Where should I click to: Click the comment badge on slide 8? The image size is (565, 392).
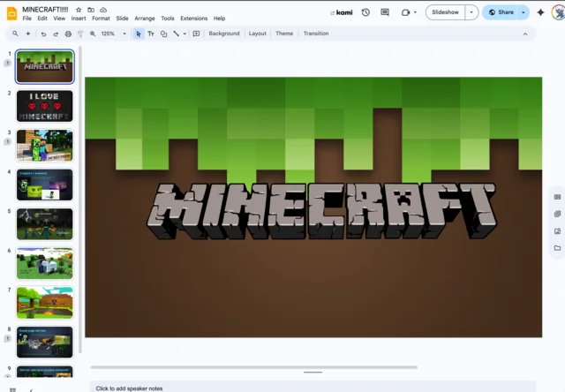(x=7, y=339)
